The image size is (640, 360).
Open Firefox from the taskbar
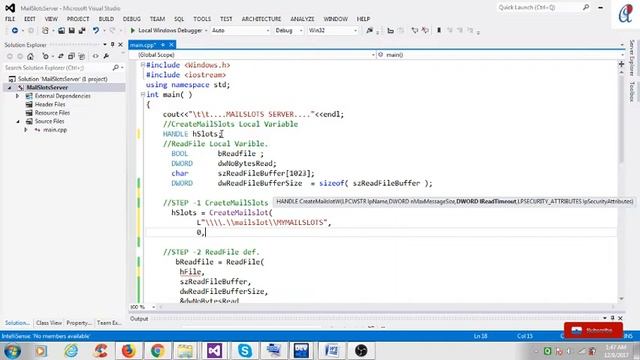[x=128, y=350]
